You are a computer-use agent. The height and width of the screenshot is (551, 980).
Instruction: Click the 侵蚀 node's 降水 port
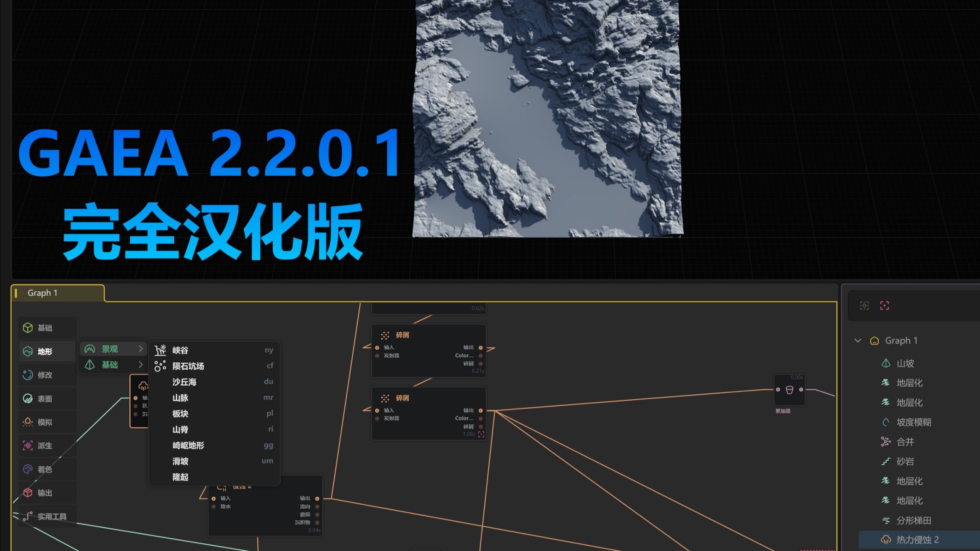coord(214,507)
